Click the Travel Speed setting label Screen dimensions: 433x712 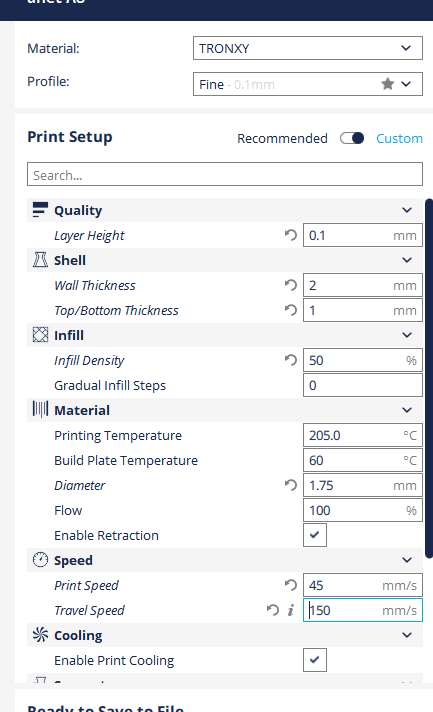tap(89, 610)
